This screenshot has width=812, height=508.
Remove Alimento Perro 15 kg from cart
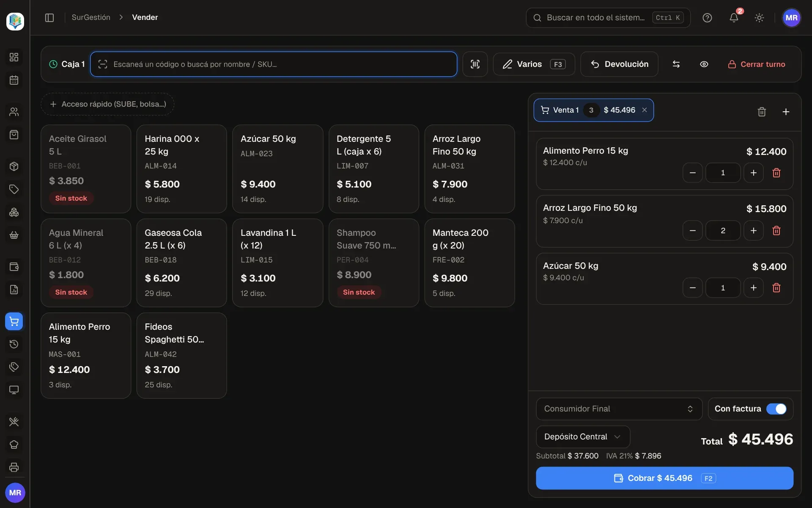(x=776, y=173)
